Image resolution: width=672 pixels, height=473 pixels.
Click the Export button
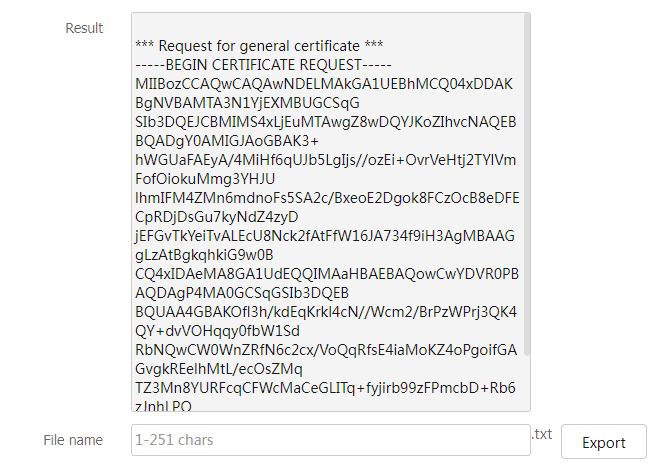pos(603,442)
